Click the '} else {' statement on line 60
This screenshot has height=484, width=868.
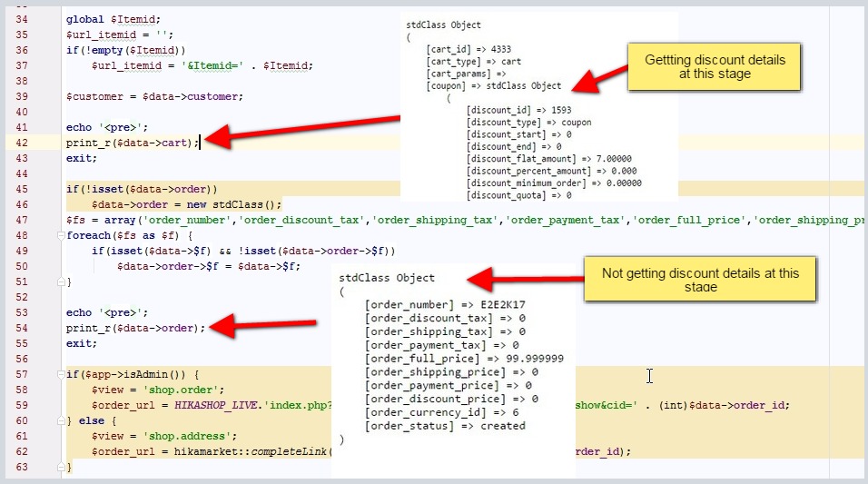coord(92,420)
